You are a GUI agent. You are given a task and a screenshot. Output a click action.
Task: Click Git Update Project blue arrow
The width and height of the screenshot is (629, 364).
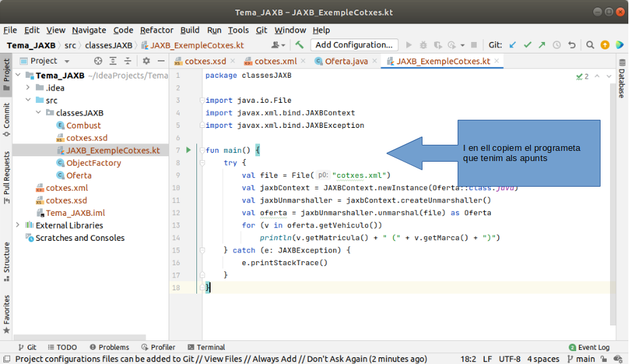(513, 45)
